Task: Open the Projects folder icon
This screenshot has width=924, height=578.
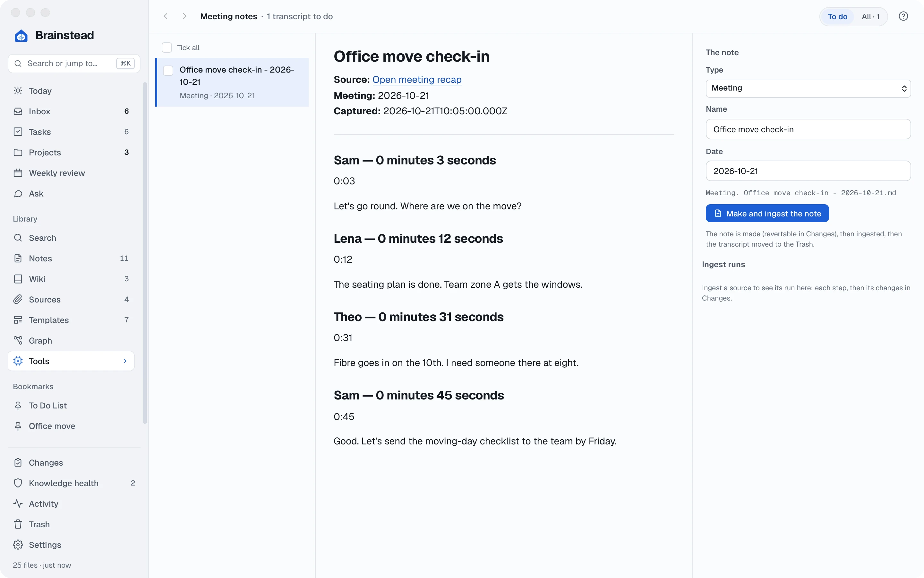Action: (18, 153)
